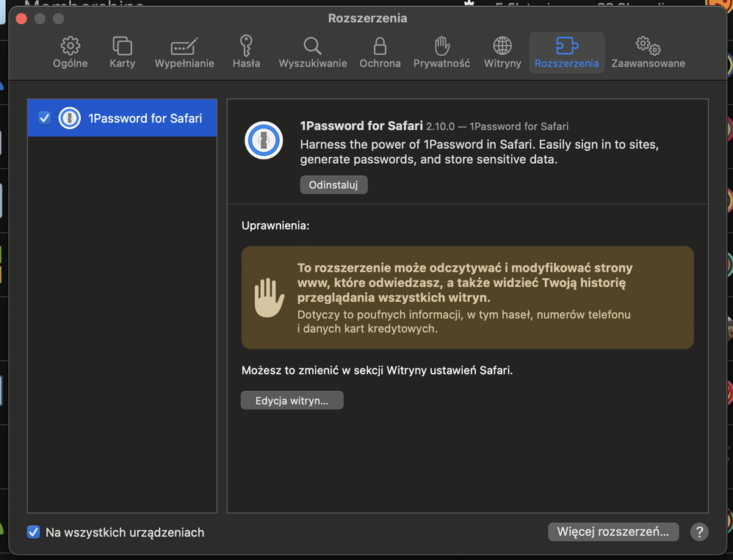Select the Witryny globe icon
Image resolution: width=733 pixels, height=560 pixels.
click(x=502, y=46)
